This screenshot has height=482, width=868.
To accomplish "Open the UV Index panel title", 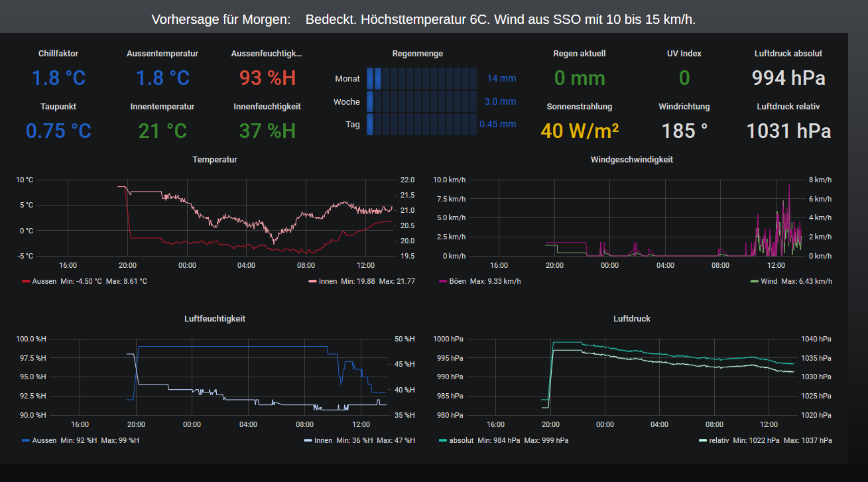I will coord(684,53).
